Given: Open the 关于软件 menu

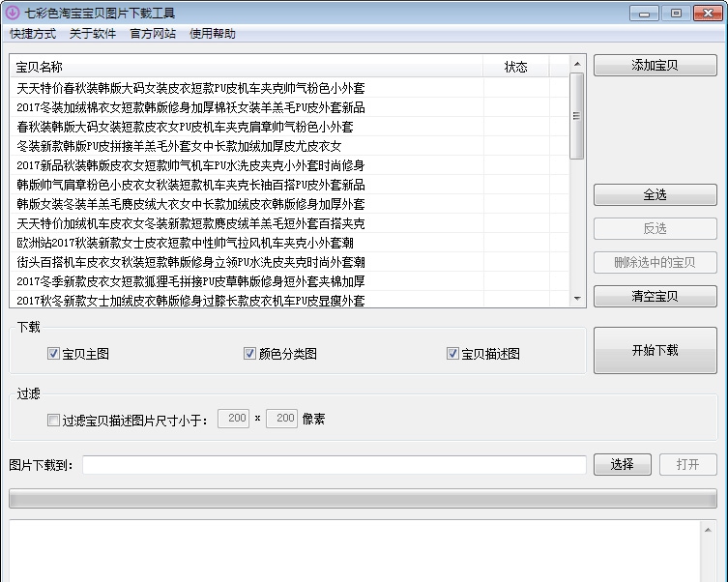Looking at the screenshot, I should (x=93, y=34).
